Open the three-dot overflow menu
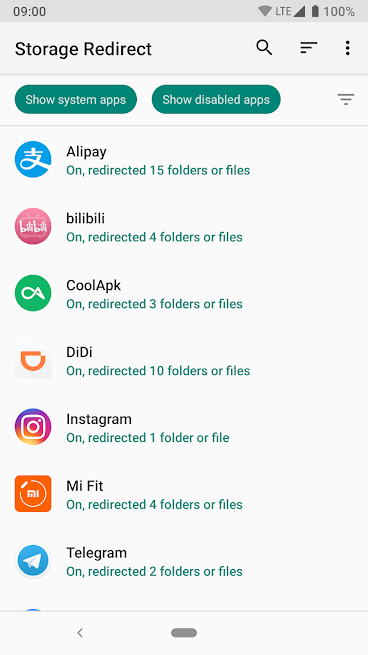This screenshot has height=655, width=368. pos(347,48)
